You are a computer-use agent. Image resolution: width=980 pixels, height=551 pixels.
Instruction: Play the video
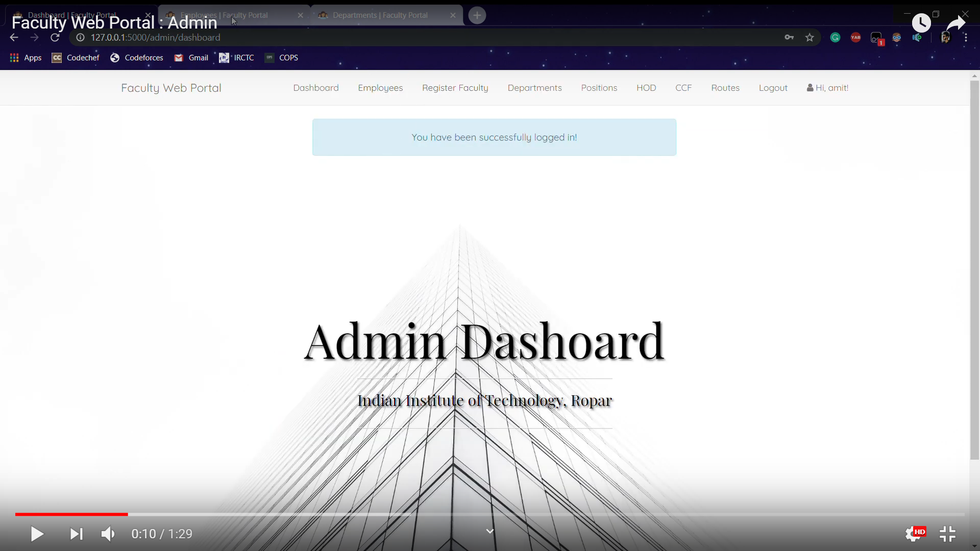tap(37, 534)
